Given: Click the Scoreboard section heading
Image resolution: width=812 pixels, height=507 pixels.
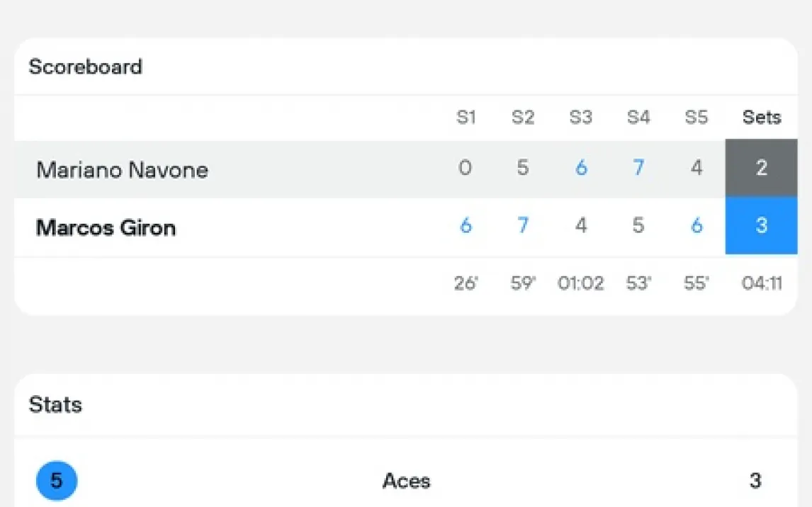Looking at the screenshot, I should [85, 67].
